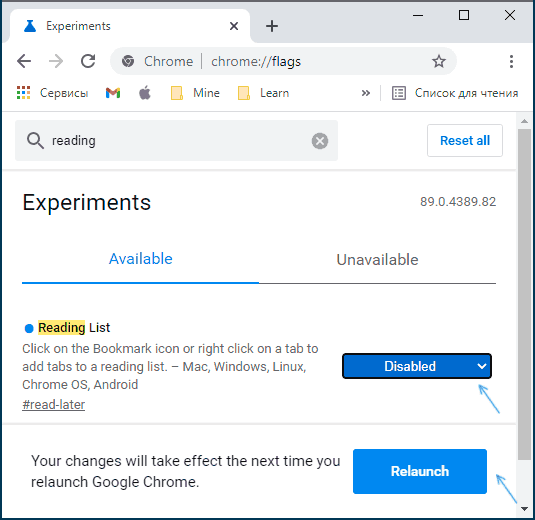Switch to the Available tab
The height and width of the screenshot is (520, 535).
pyautogui.click(x=140, y=259)
